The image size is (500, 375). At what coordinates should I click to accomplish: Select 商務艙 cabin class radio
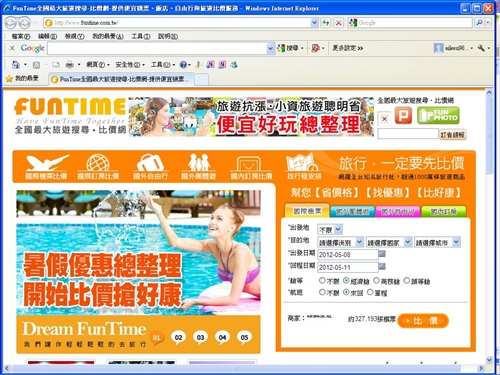point(376,280)
